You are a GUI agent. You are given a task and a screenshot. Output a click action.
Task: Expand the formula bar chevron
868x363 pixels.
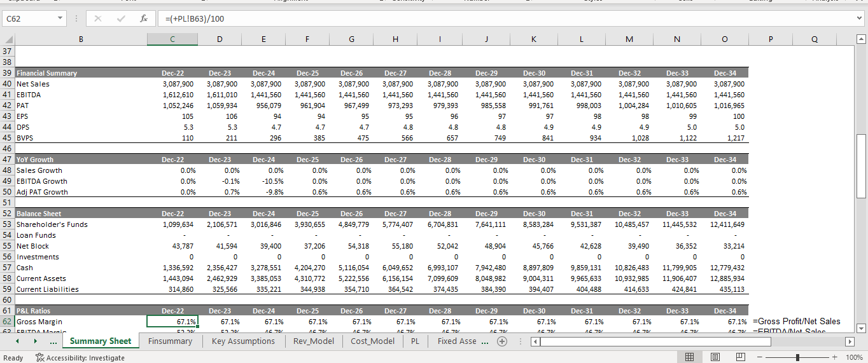(860, 19)
